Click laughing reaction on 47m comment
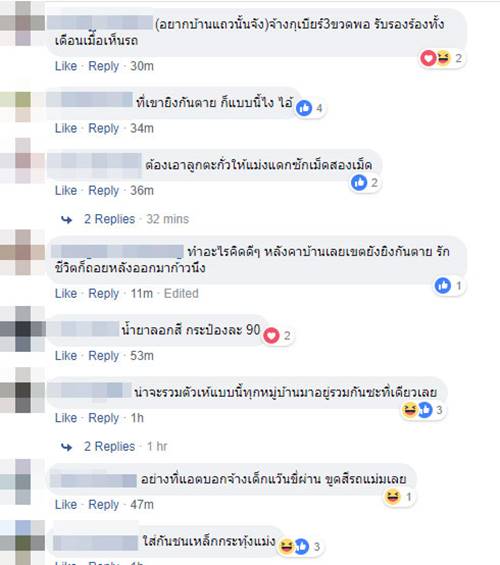The width and height of the screenshot is (500, 565). (393, 497)
